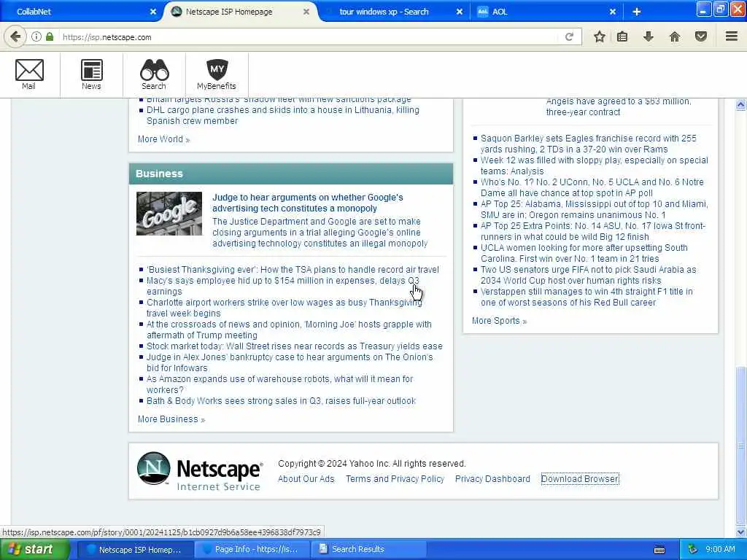Open UCLA women upsetting South Carolina story
The height and width of the screenshot is (560, 747).
584,253
